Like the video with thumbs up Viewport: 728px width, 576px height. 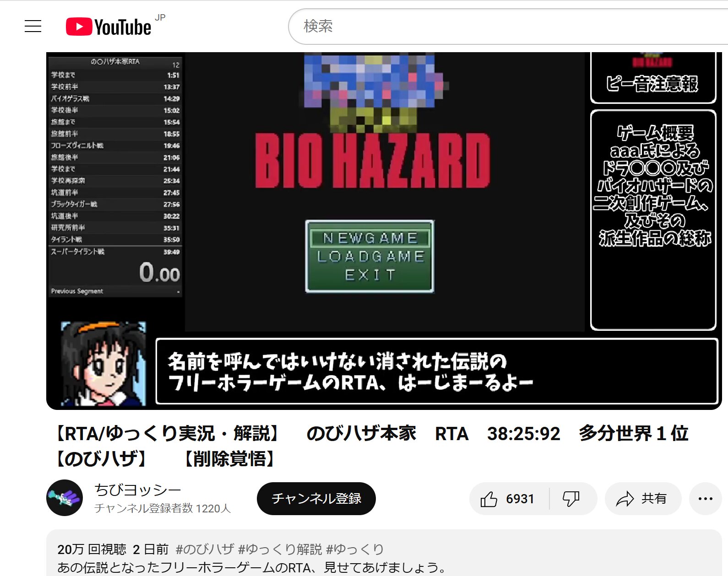click(509, 499)
